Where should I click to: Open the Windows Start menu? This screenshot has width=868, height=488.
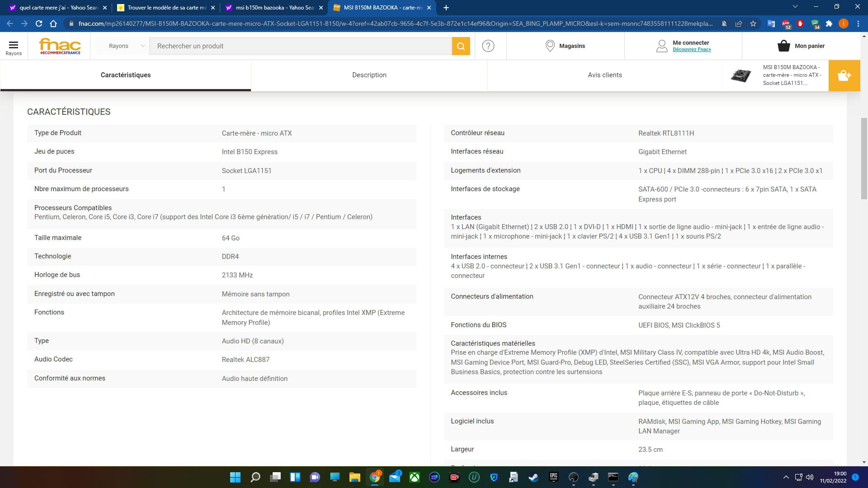pos(235,477)
